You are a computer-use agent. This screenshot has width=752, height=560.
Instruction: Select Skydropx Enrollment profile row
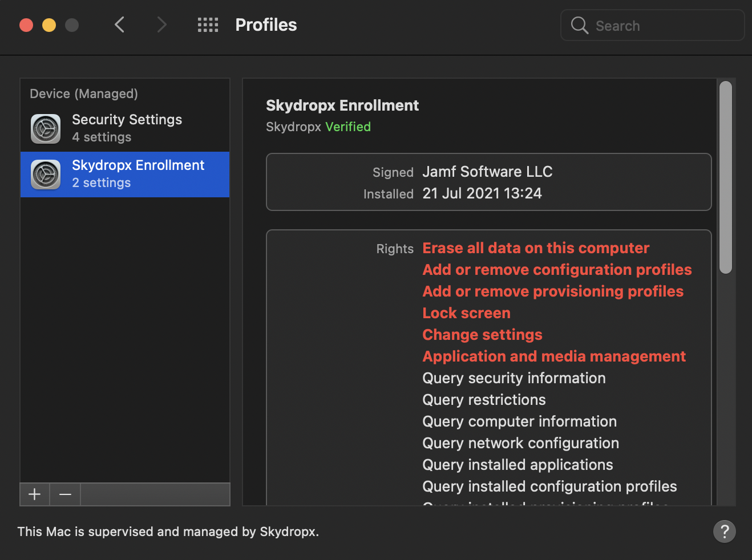pyautogui.click(x=125, y=175)
